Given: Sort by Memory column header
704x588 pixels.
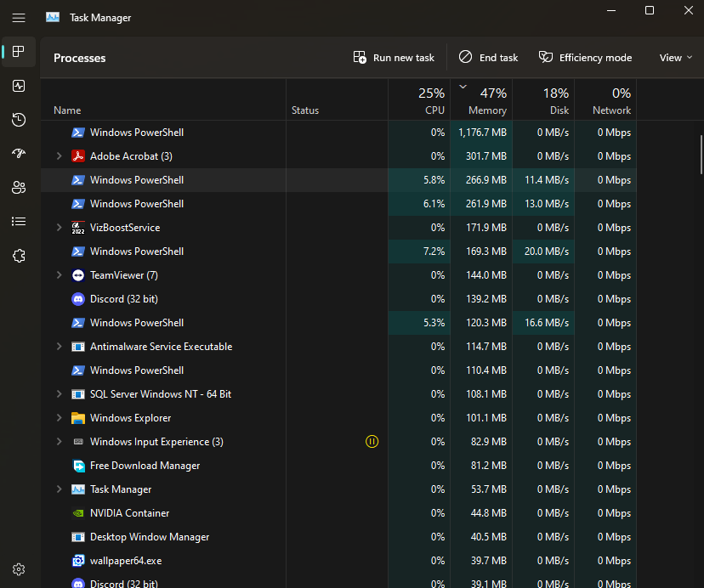Looking at the screenshot, I should [x=481, y=99].
